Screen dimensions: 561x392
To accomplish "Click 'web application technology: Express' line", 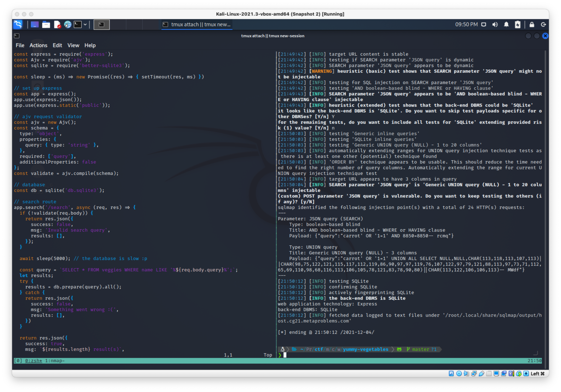I will [x=327, y=304].
